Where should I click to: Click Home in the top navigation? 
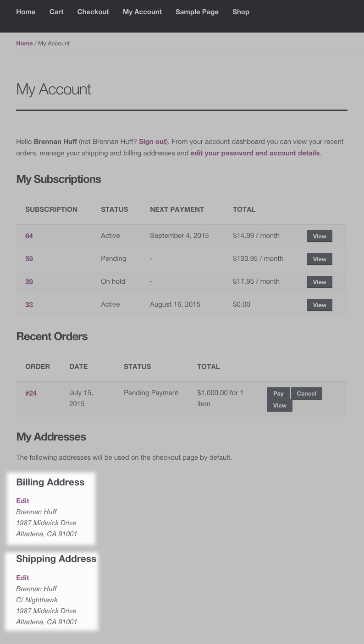26,12
